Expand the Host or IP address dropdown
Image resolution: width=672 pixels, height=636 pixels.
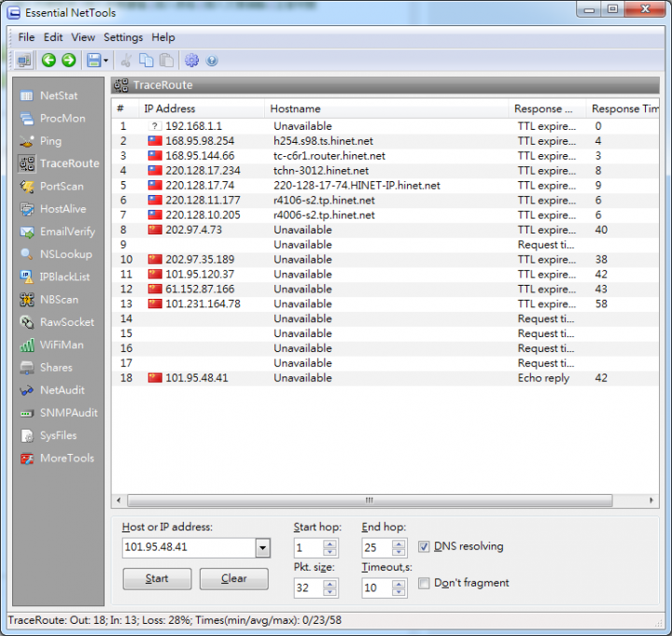tap(262, 547)
